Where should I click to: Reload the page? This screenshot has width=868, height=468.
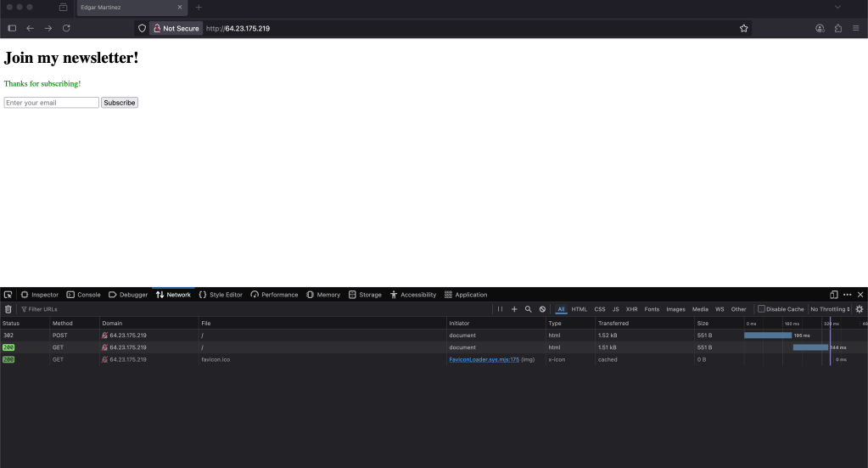66,28
